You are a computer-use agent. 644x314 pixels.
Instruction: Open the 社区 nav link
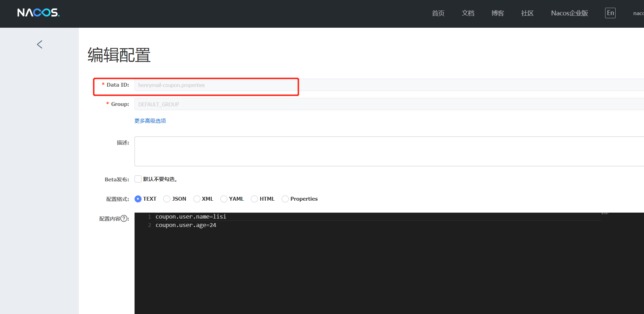coord(527,13)
